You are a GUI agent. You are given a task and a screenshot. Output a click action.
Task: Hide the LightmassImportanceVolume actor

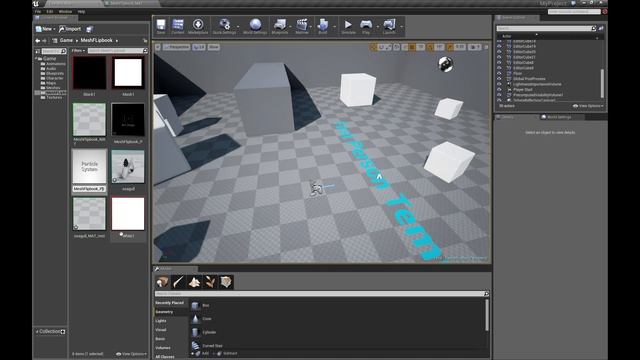coord(499,84)
